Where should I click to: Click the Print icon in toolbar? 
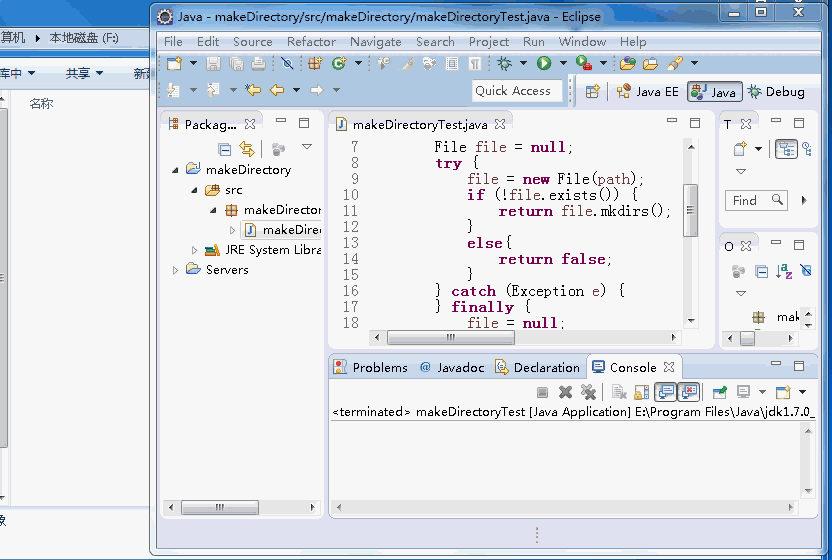(x=258, y=64)
